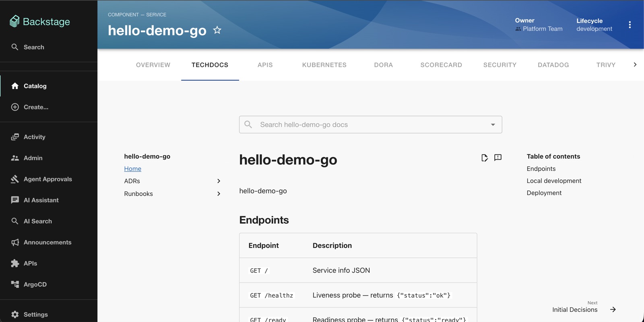Open the Kubernetes tab

coord(324,65)
